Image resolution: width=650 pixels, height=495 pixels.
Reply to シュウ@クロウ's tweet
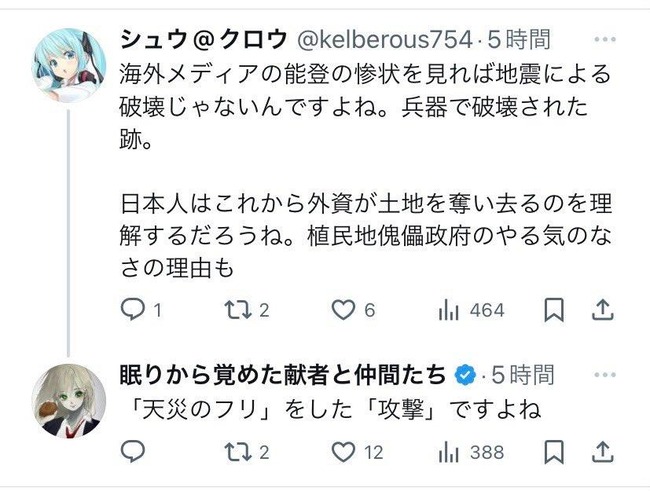coord(134,311)
